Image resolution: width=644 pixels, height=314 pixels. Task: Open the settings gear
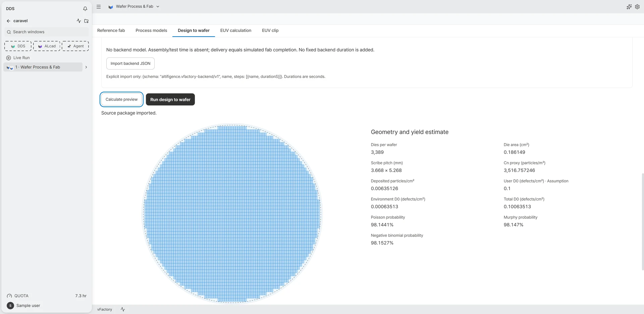coord(637,7)
